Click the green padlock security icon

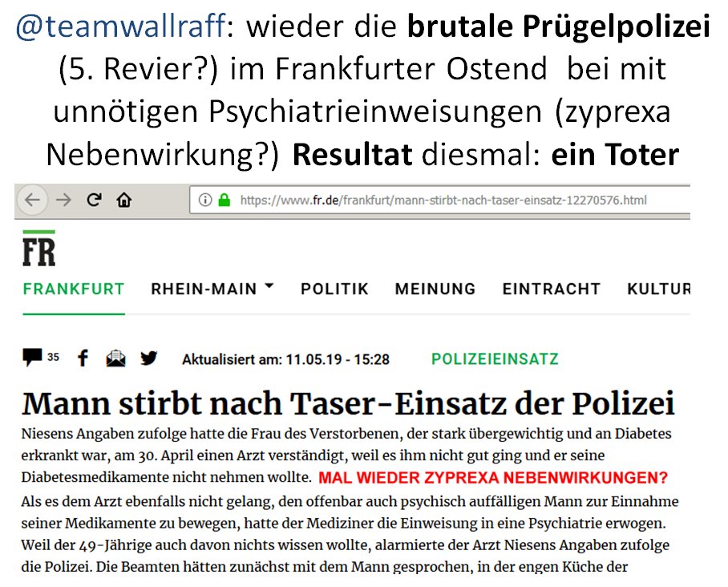[x=224, y=200]
